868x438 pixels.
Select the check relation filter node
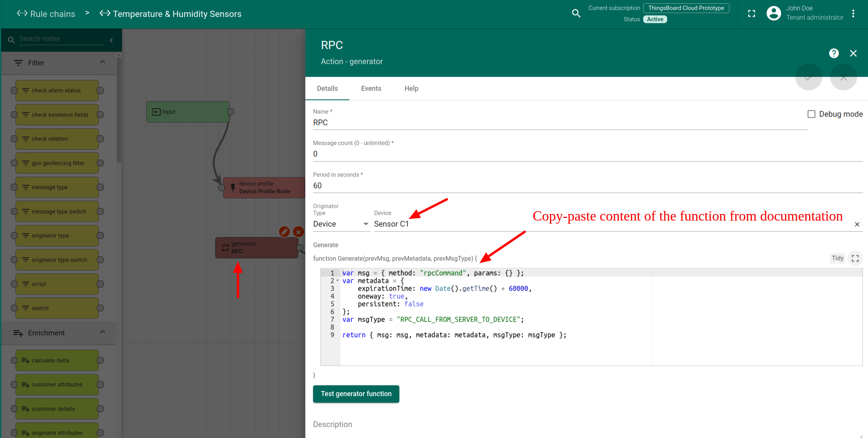[57, 139]
